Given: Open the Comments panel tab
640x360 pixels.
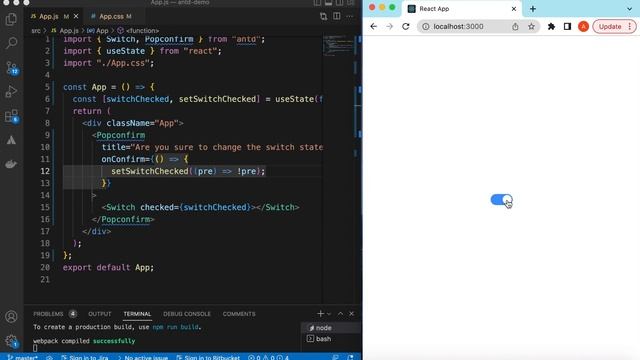Looking at the screenshot, I should tap(239, 314).
